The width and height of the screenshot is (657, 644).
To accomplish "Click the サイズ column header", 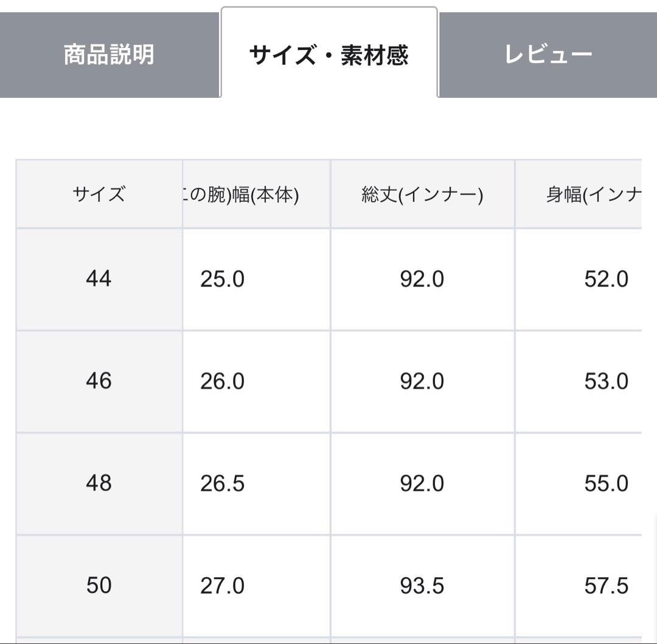I will pyautogui.click(x=99, y=193).
